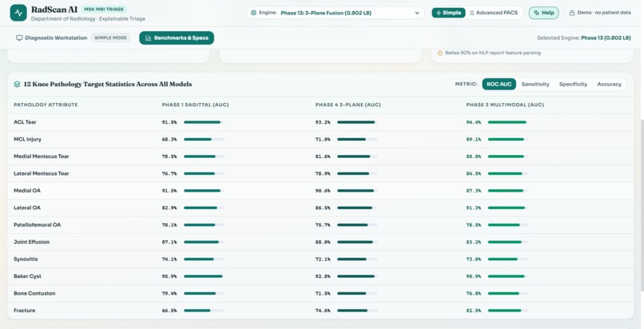Select the ROC AUC metric
Screen dimensions: 644x329
[x=499, y=84]
